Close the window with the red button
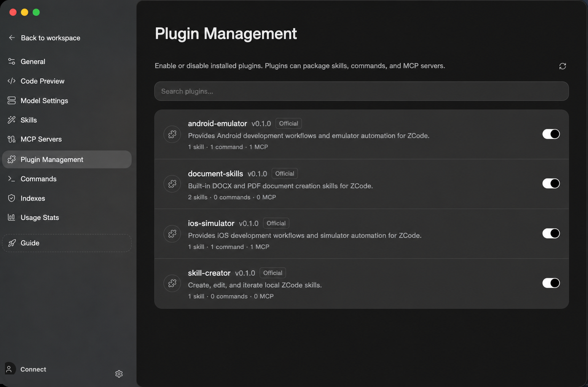The image size is (588, 387). point(13,12)
